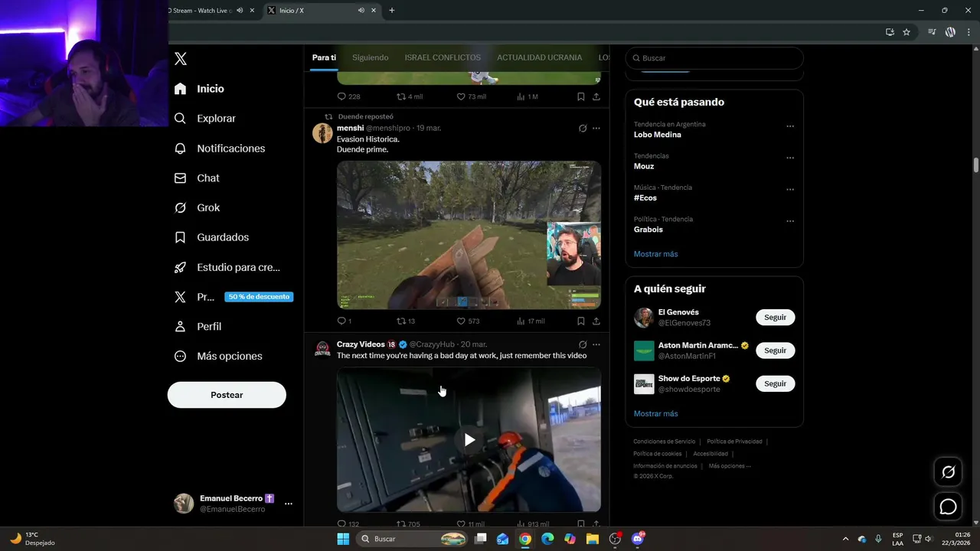Open Explorar in the left sidebar
The width and height of the screenshot is (980, 551).
tap(205, 119)
